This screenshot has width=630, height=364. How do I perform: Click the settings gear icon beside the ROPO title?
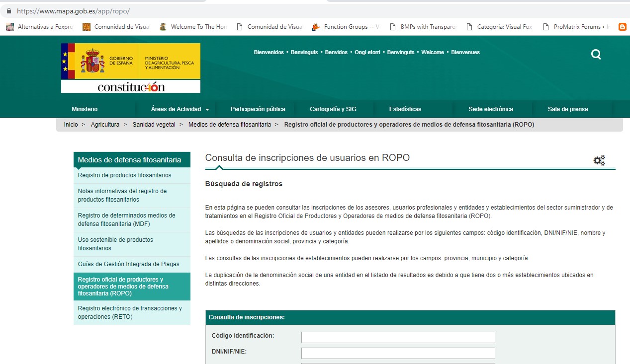point(599,160)
